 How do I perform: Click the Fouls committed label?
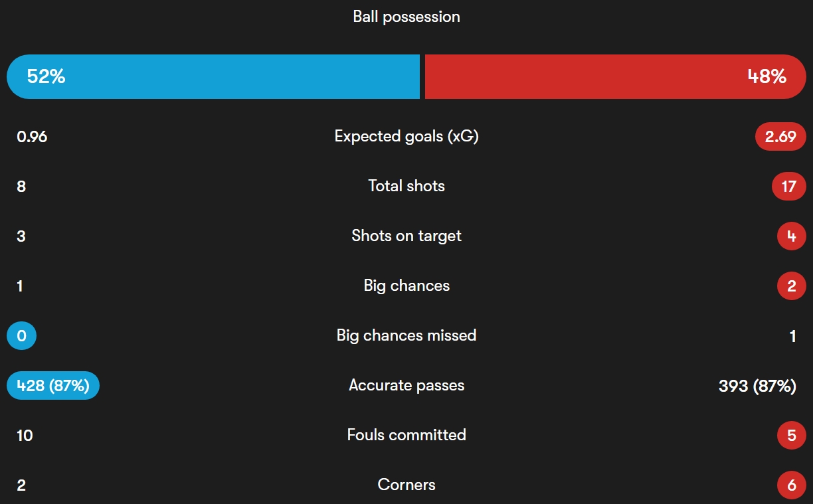[406, 435]
